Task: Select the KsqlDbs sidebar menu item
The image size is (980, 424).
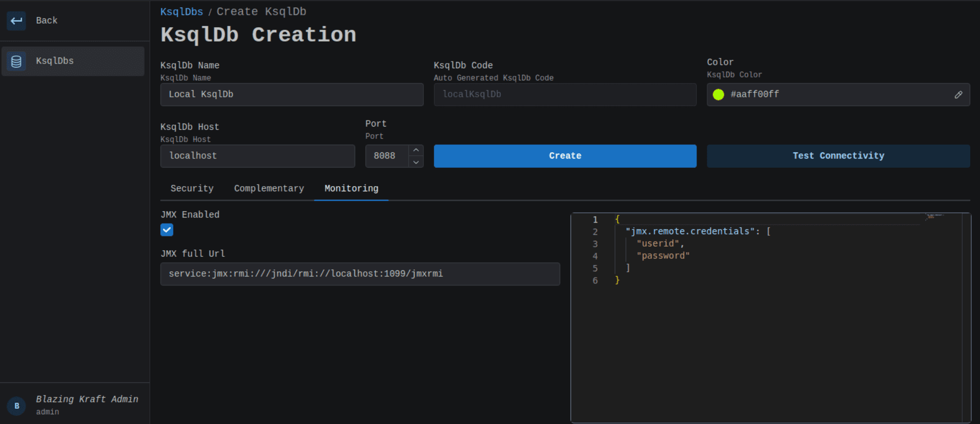Action: (73, 62)
